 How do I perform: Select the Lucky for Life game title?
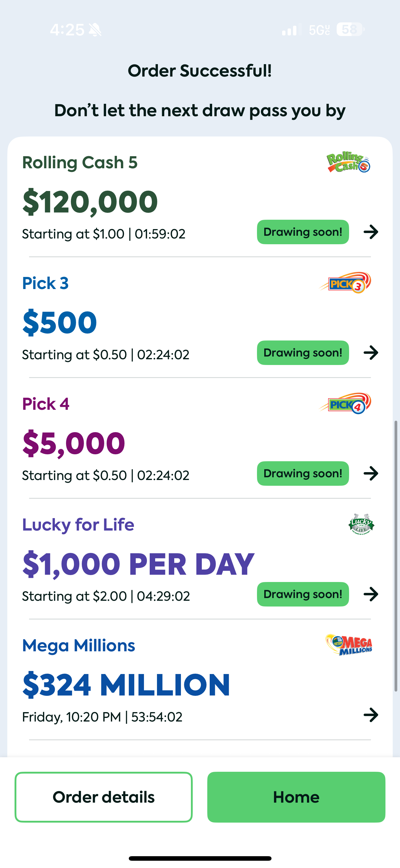(78, 524)
